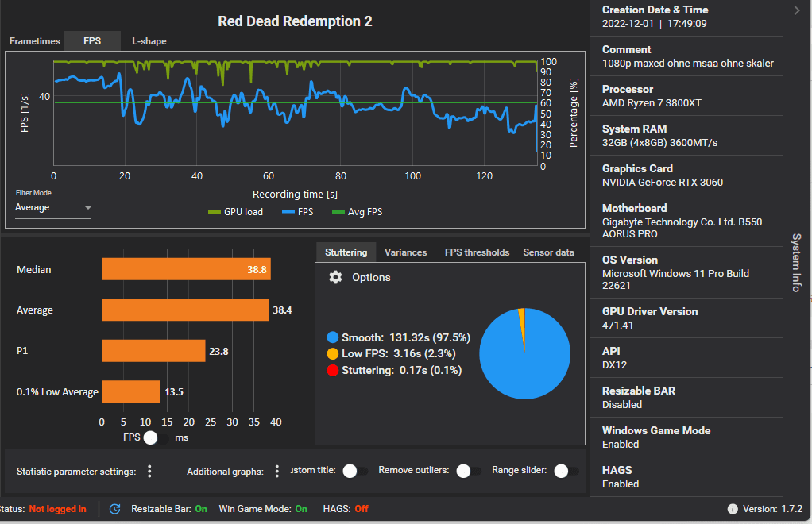The image size is (812, 524).
Task: Click the version info icon
Action: (733, 509)
